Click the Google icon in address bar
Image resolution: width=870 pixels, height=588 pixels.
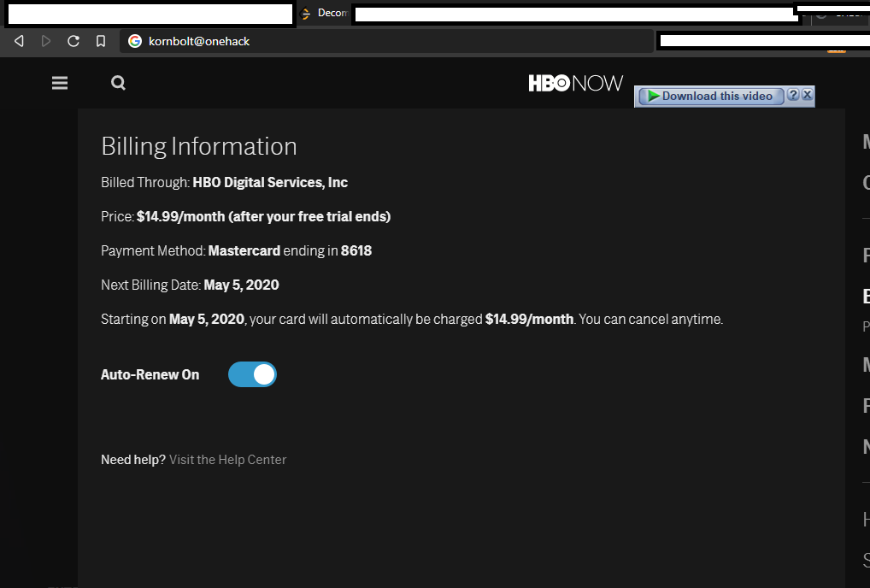135,41
